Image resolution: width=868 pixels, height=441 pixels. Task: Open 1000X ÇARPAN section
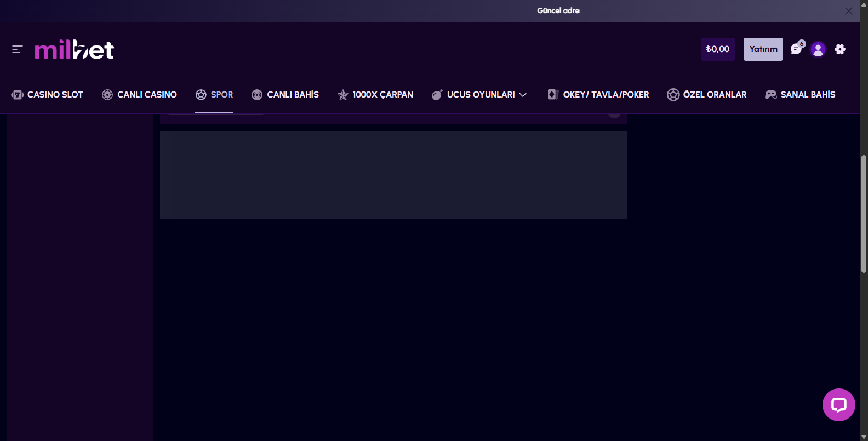(x=375, y=95)
